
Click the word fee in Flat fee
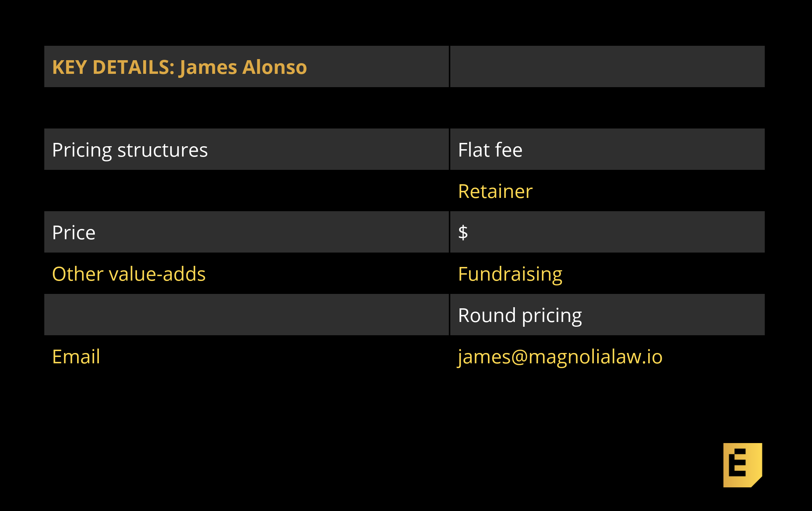pos(509,150)
